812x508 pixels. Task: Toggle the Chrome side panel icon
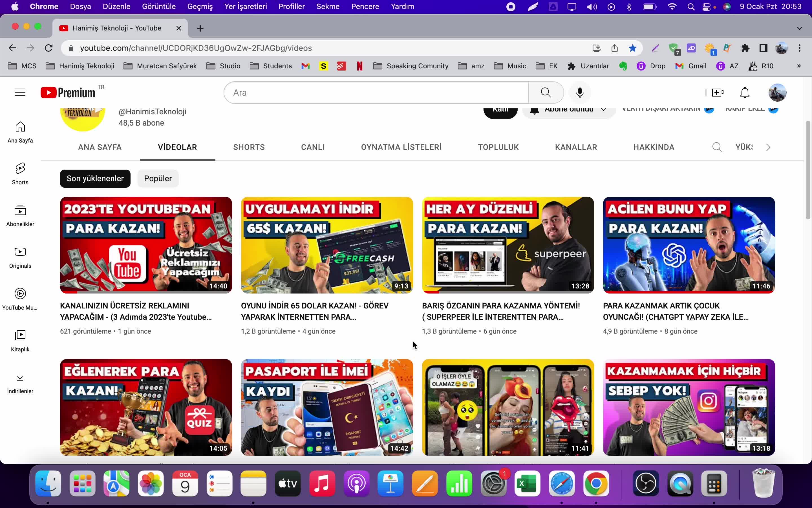[763, 48]
